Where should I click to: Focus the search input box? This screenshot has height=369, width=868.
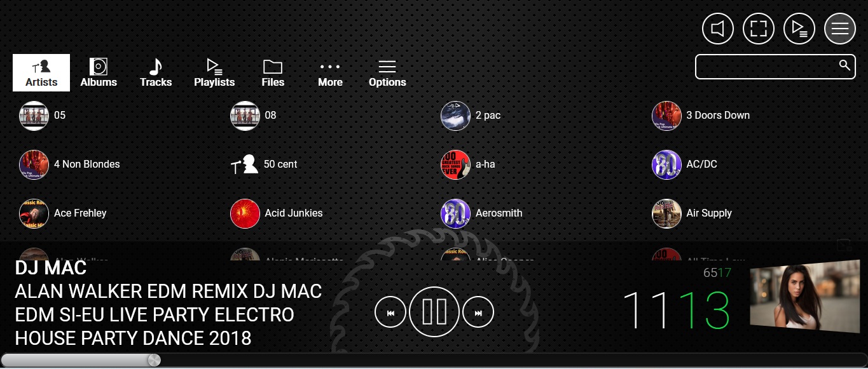(x=775, y=67)
